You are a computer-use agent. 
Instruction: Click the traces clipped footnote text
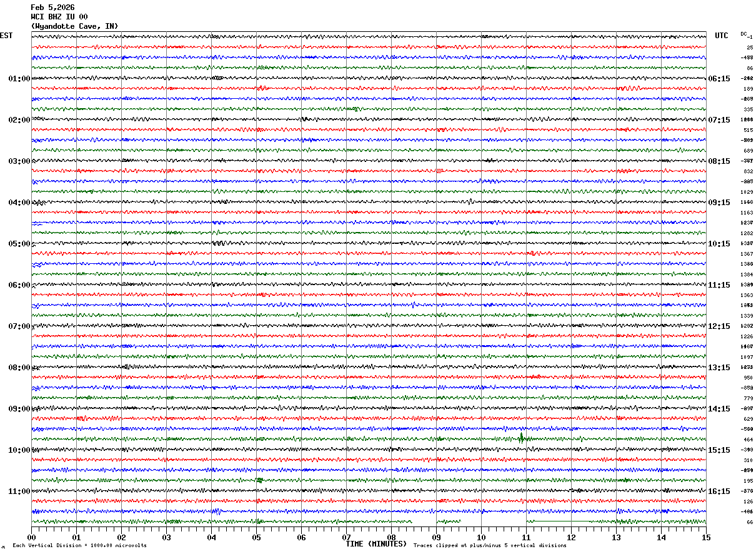coord(490,546)
